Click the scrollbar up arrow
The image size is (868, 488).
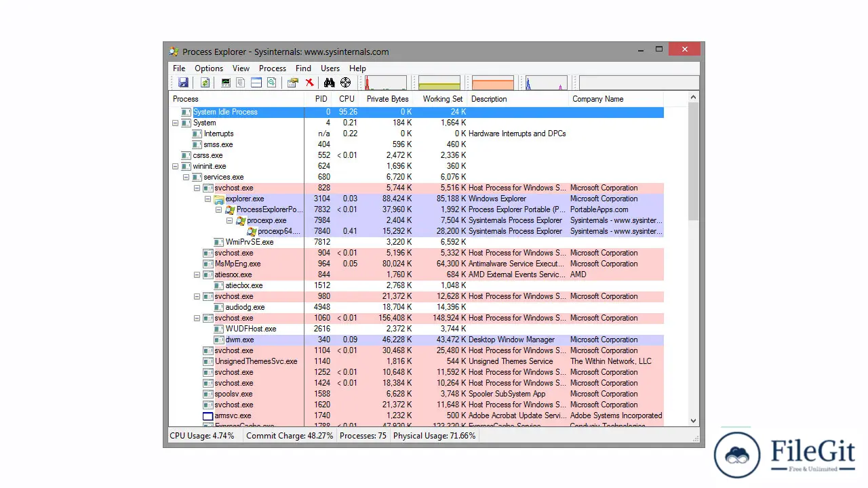click(x=693, y=98)
